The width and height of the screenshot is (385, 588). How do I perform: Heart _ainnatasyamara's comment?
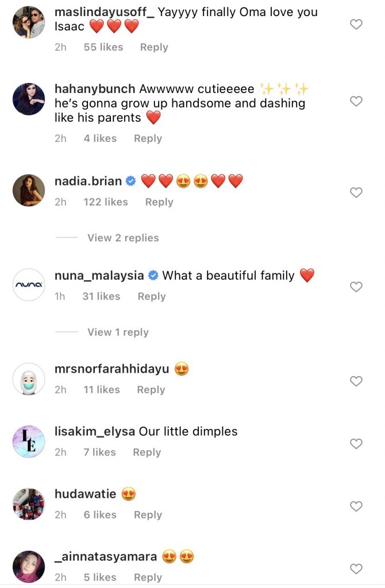[356, 568]
